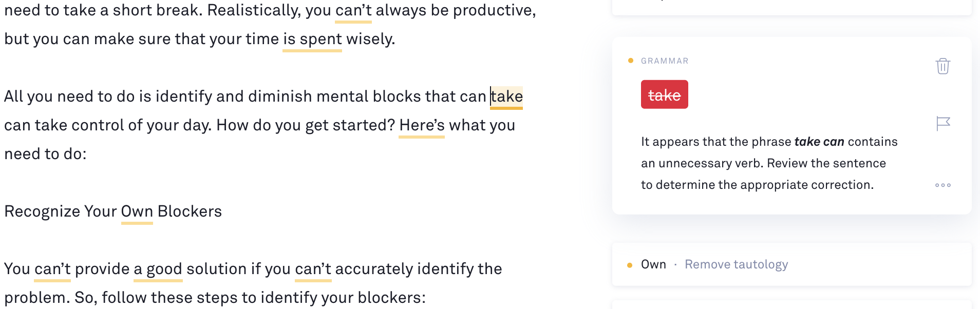Click underlined "Own" in the Blockers heading

click(137, 211)
